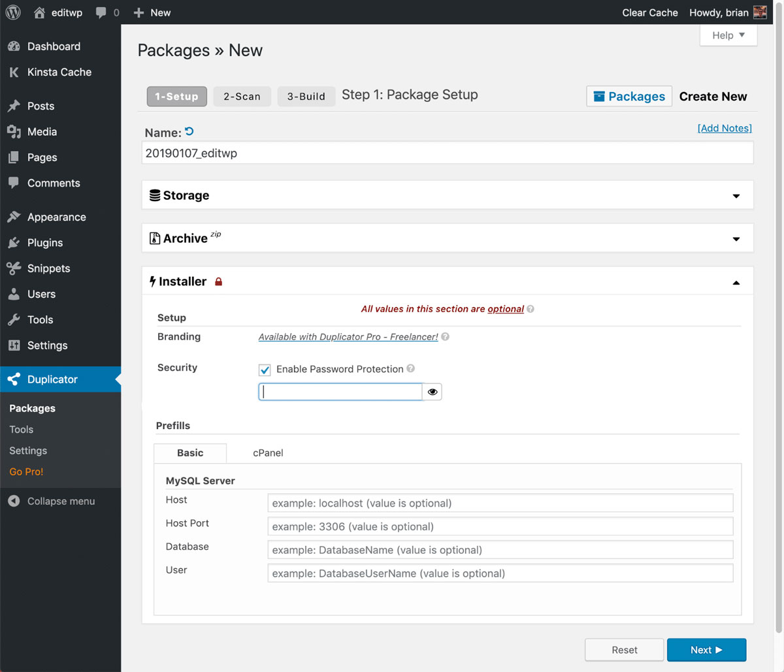This screenshot has width=784, height=672.
Task: Click the Next button
Action: [x=706, y=650]
